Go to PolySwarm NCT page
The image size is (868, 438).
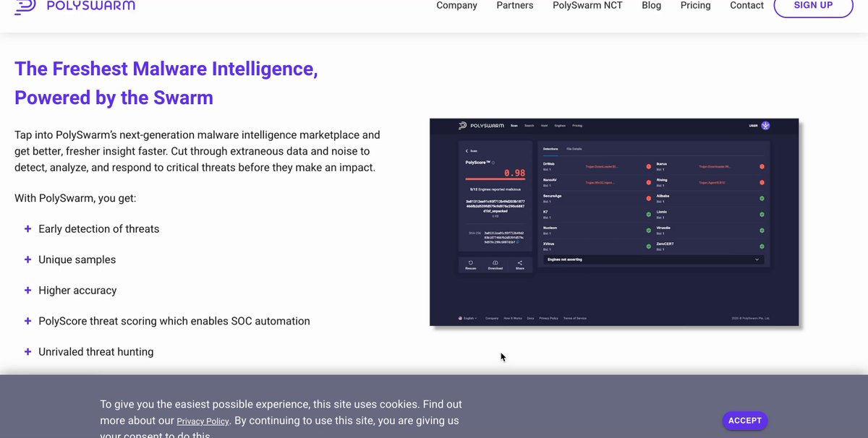[x=587, y=5]
